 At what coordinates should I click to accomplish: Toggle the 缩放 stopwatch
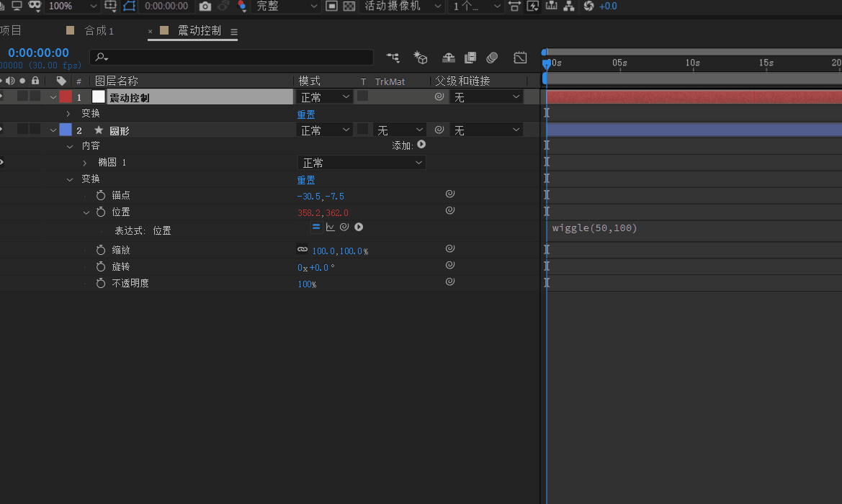pyautogui.click(x=100, y=250)
